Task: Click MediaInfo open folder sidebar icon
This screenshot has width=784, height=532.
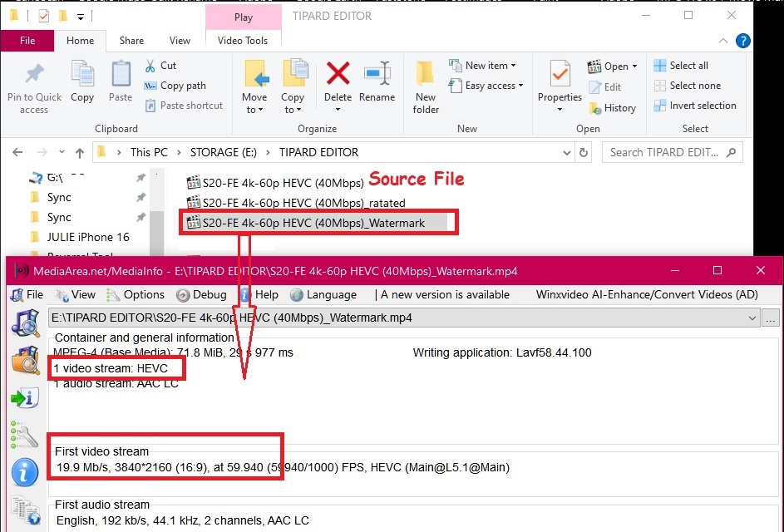Action: click(26, 360)
